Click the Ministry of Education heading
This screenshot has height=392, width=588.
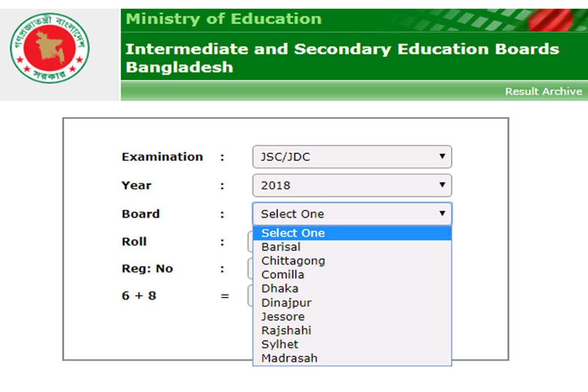tap(223, 19)
